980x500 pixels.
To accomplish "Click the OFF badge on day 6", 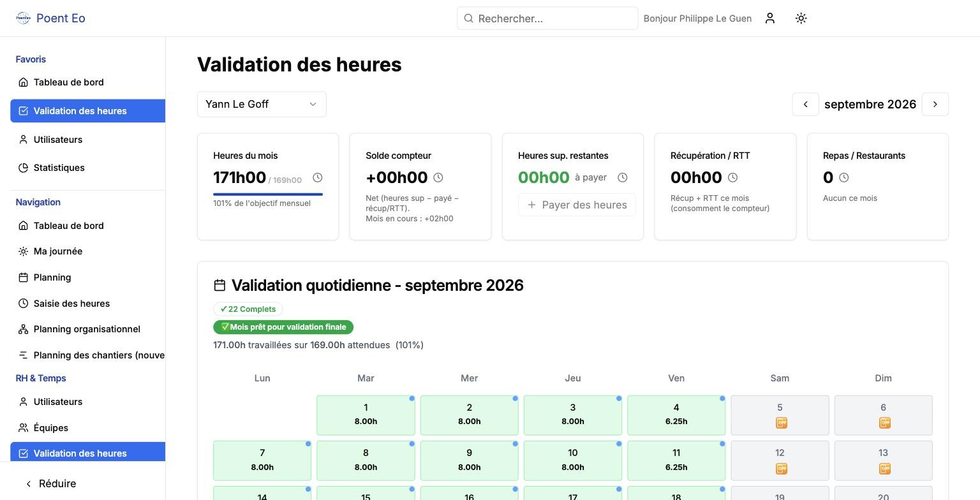I will [884, 423].
